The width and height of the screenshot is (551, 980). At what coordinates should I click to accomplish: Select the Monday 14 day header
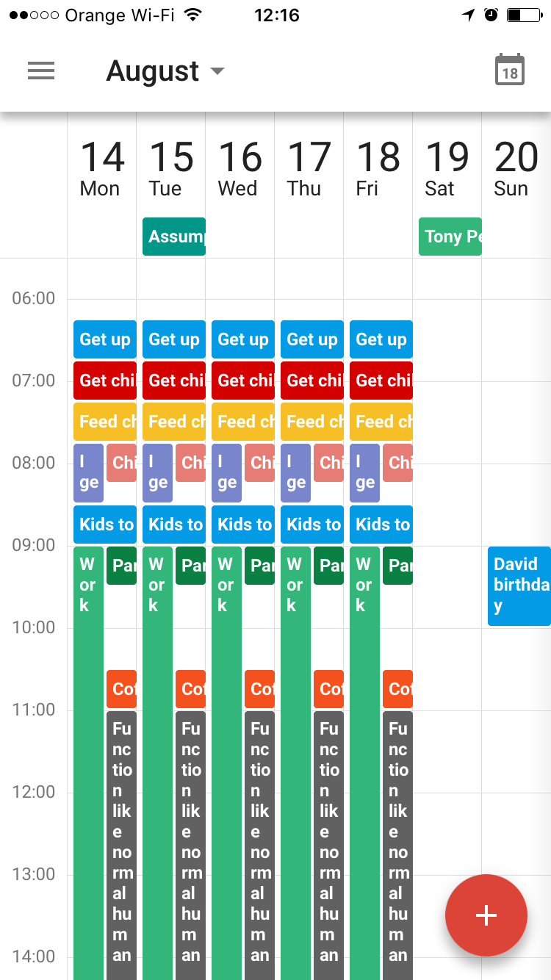pyautogui.click(x=101, y=169)
